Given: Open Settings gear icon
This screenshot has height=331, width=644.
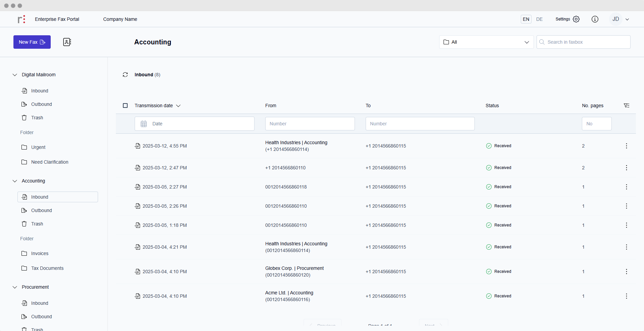Looking at the screenshot, I should [576, 19].
